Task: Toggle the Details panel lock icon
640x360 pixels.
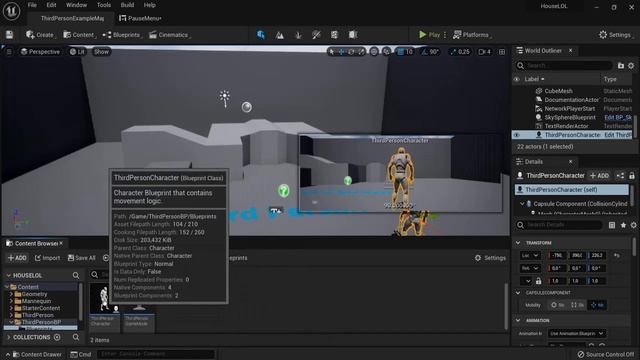Action: click(632, 176)
